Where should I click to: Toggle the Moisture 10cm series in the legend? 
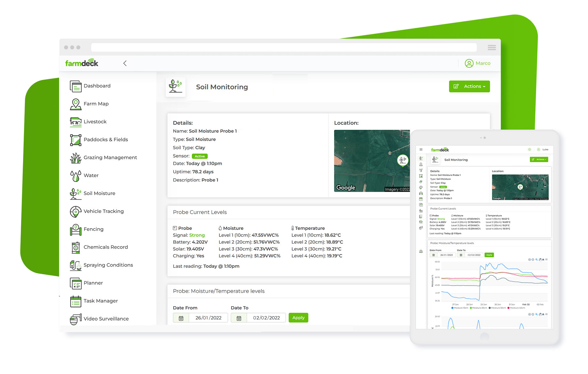coord(460,308)
